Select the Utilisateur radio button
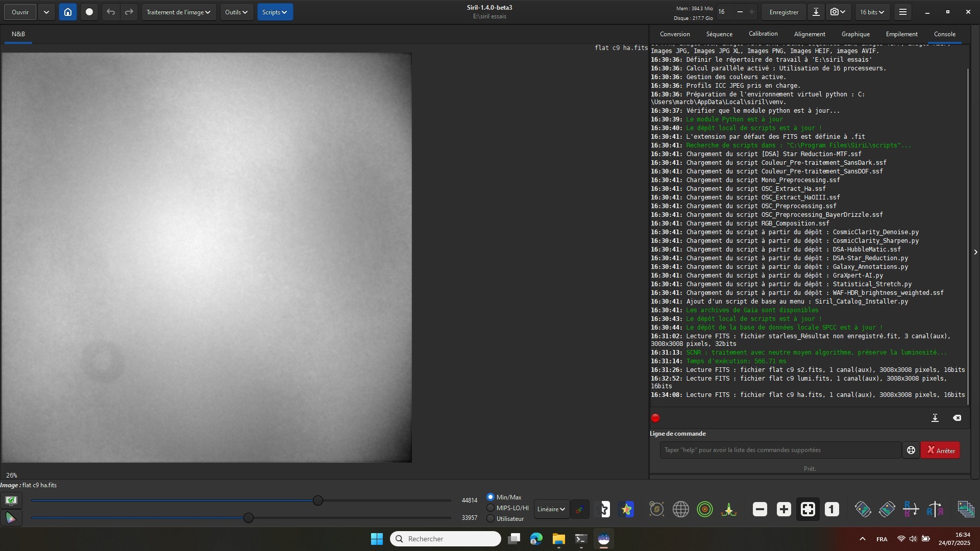 click(x=491, y=519)
